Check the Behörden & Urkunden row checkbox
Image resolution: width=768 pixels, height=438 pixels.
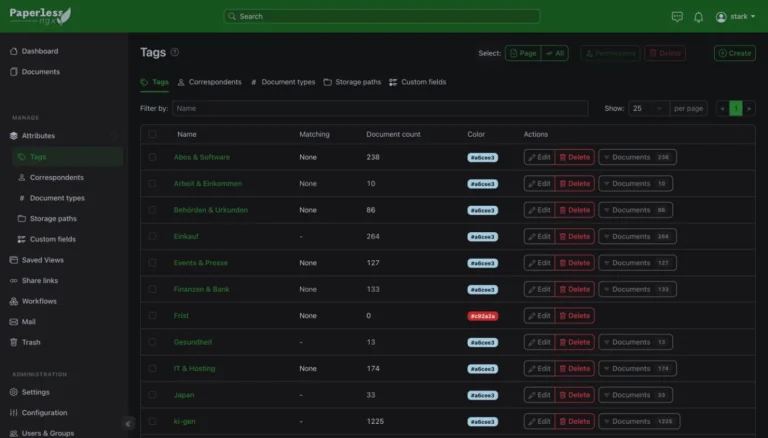[x=152, y=210]
